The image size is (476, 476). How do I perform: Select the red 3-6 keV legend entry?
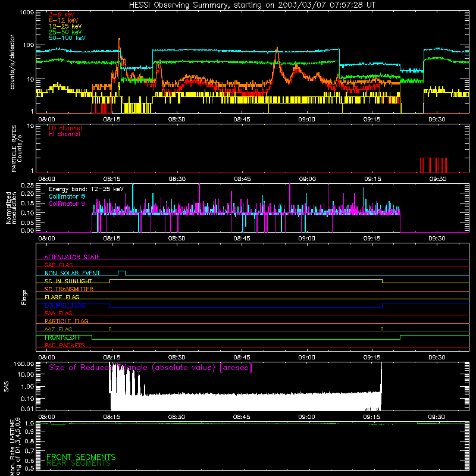[62, 14]
